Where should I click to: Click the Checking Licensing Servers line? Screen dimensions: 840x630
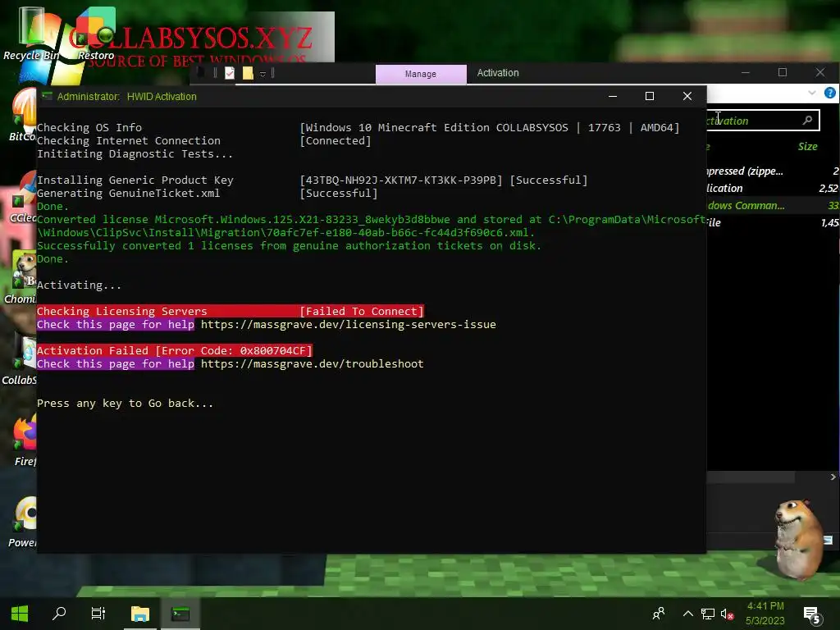pos(231,311)
